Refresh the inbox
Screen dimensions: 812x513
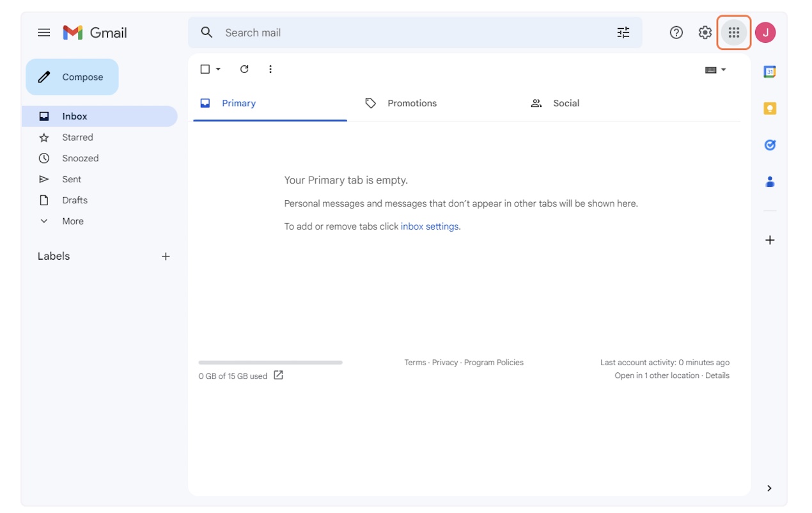[244, 69]
